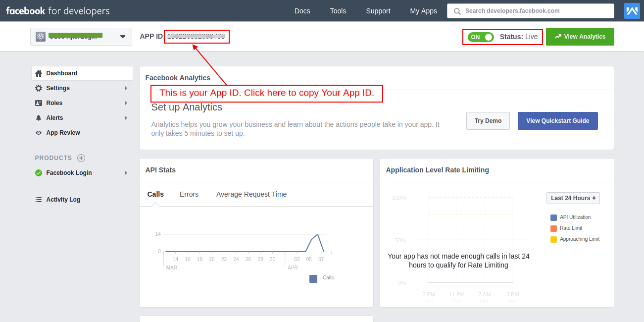This screenshot has height=322, width=644.
Task: Expand the Facebook Login submenu arrow
Action: tap(126, 173)
